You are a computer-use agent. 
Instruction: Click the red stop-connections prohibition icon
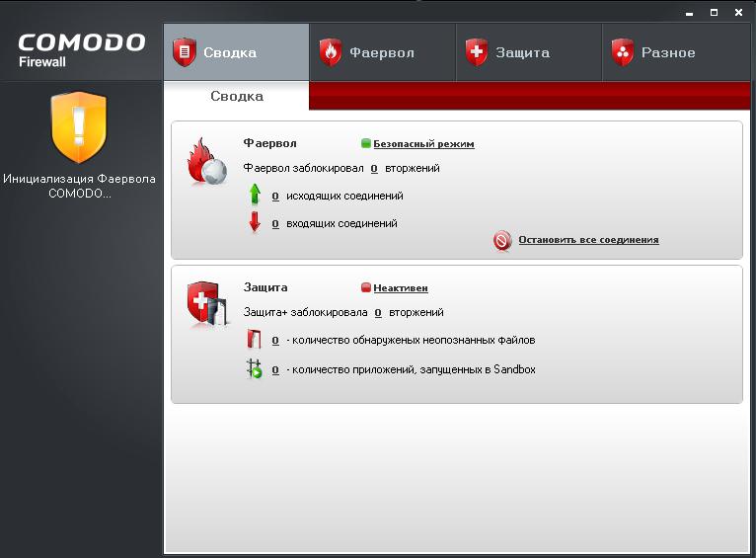[502, 240]
